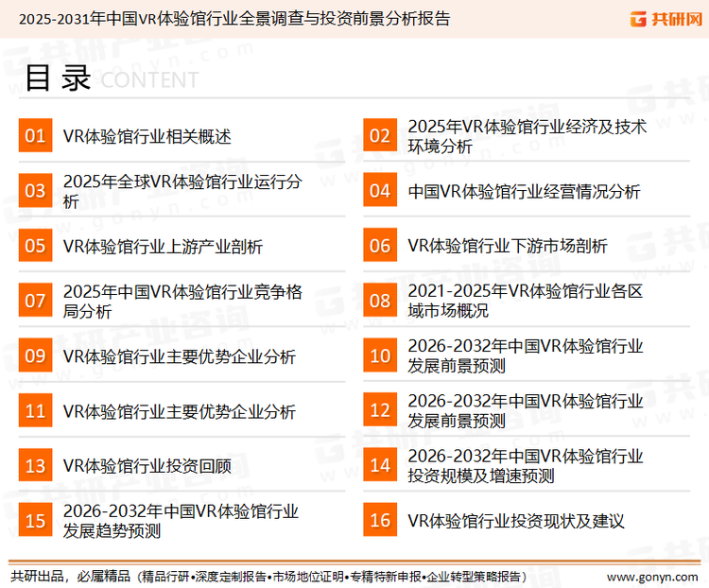
Task: Select chapter title VR体验馆行业投资回顾
Action: click(x=147, y=466)
